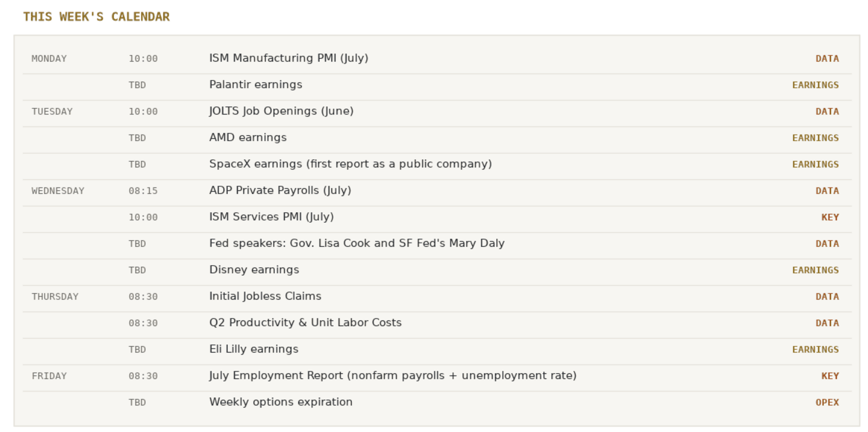Click the 10:00 time for ISM Services PMI

click(143, 217)
